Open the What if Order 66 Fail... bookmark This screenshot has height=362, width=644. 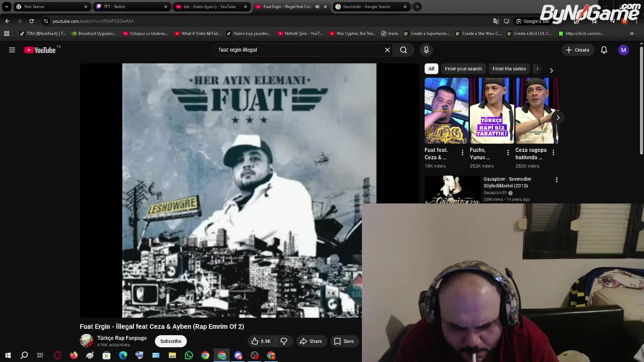pyautogui.click(x=198, y=34)
